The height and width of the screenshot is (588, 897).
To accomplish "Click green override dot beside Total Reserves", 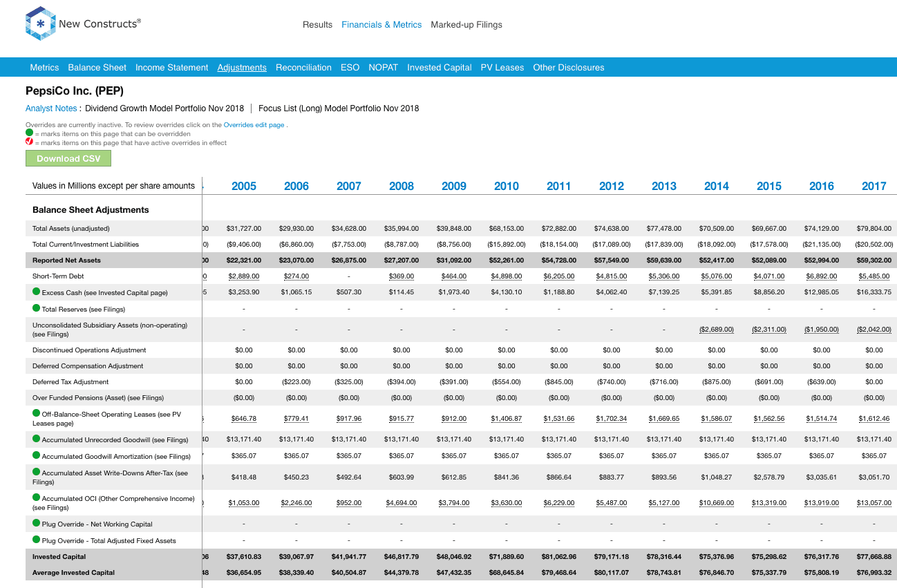I will pos(37,308).
